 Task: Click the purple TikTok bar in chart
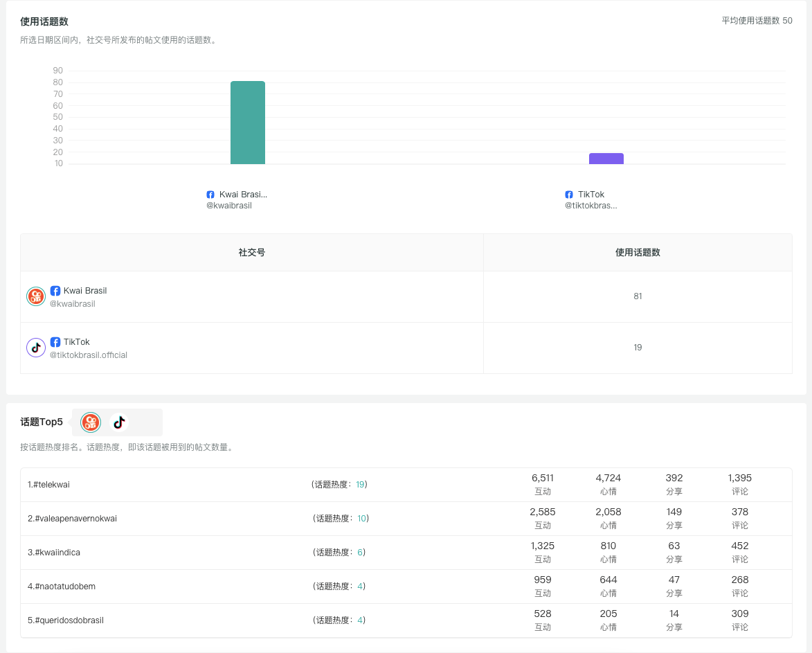coord(606,159)
